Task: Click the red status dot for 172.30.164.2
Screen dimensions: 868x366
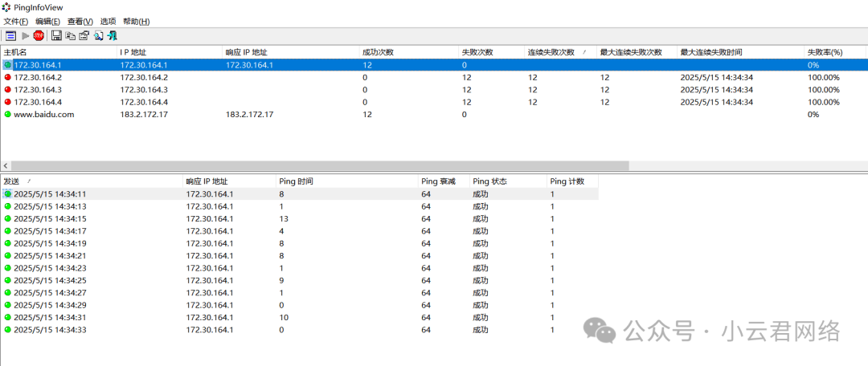Action: 7,77
